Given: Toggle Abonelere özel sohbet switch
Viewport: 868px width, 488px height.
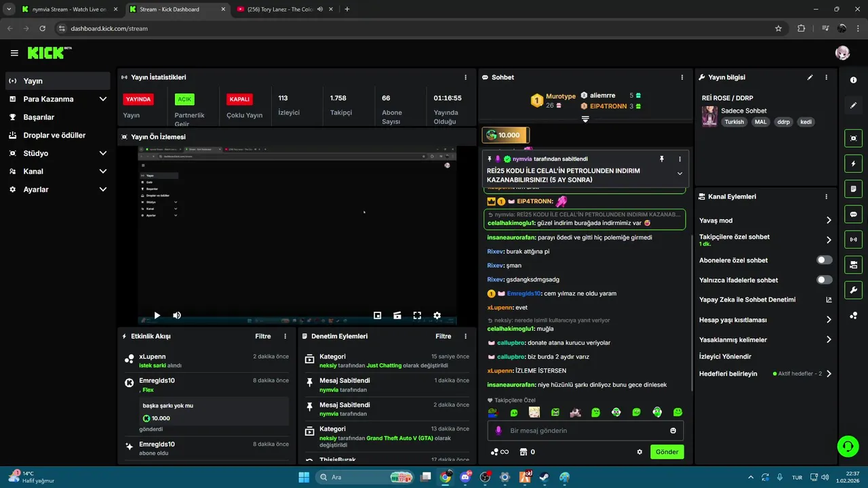Looking at the screenshot, I should [824, 260].
